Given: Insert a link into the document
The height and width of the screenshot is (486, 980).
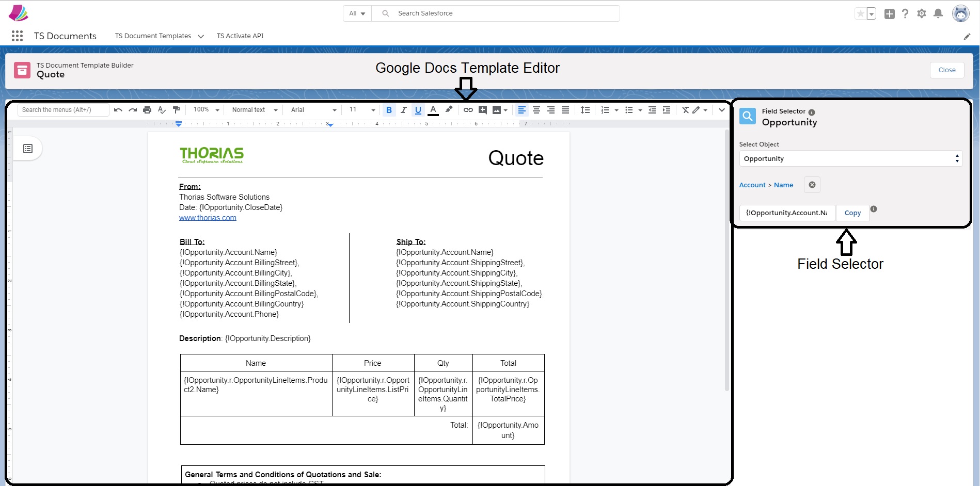Looking at the screenshot, I should tap(468, 110).
